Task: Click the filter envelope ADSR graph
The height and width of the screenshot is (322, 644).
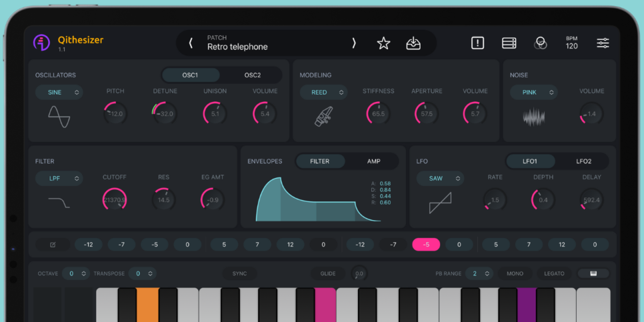Action: click(x=318, y=199)
